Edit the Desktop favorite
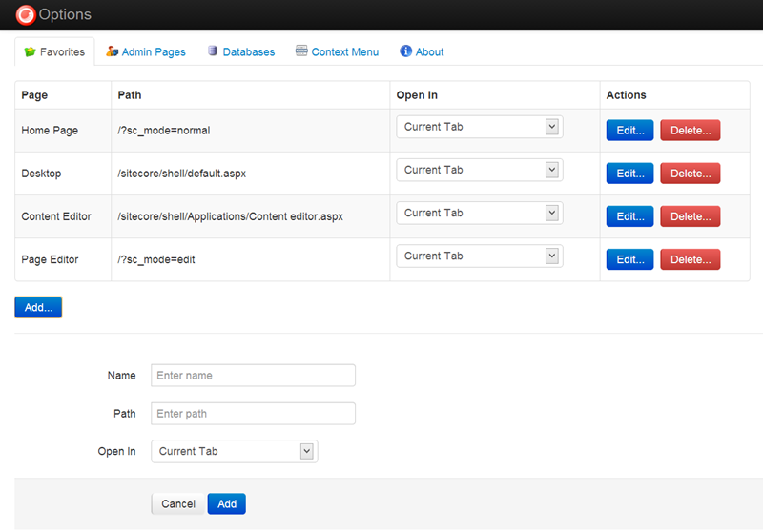Viewport: 763px width, 532px height. tap(629, 174)
